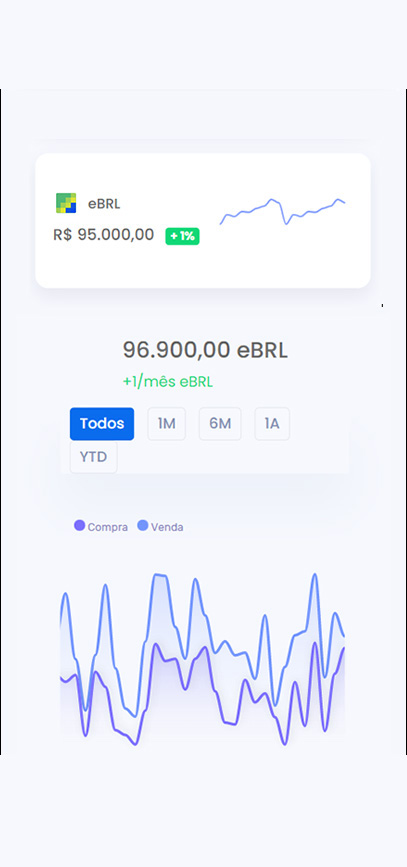Click the right end of the purple Compra line
The width and height of the screenshot is (407, 867).
tap(343, 650)
